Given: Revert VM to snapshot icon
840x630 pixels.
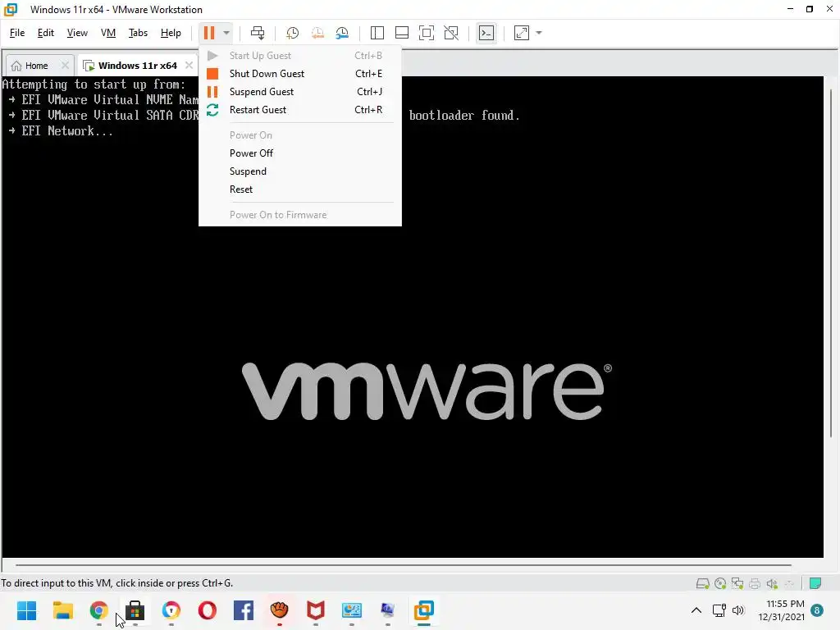Looking at the screenshot, I should tap(317, 33).
